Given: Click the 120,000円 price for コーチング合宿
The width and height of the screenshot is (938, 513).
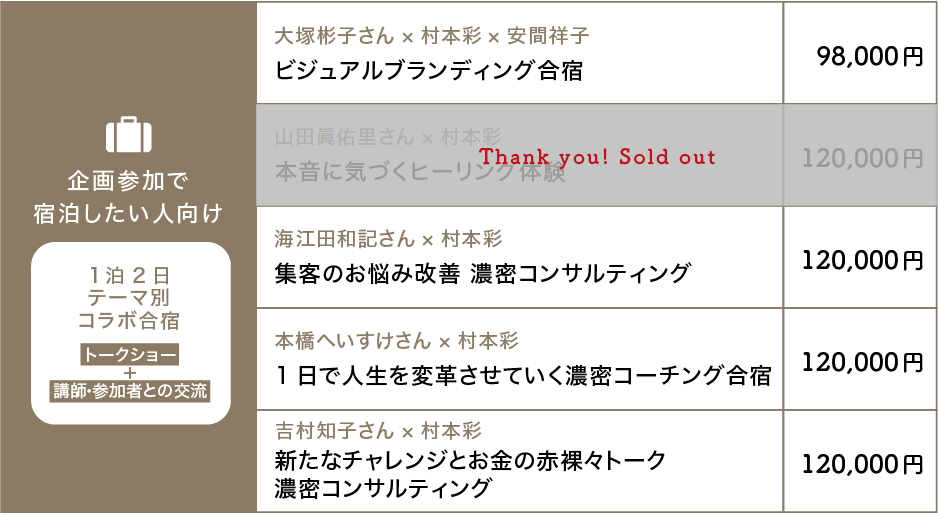Looking at the screenshot, I should point(862,361).
